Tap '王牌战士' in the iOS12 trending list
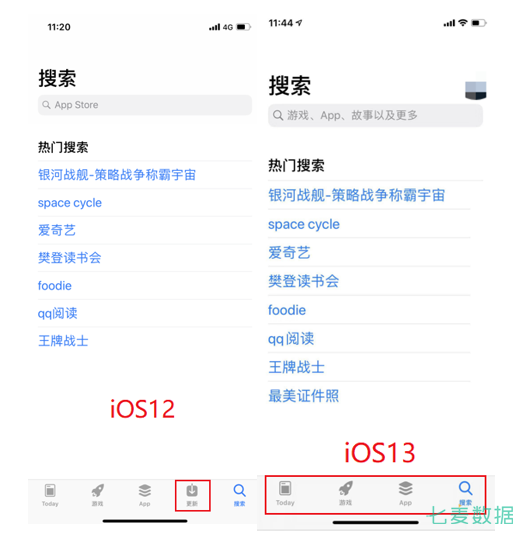Viewport: 521px width, 538px height. click(x=63, y=341)
